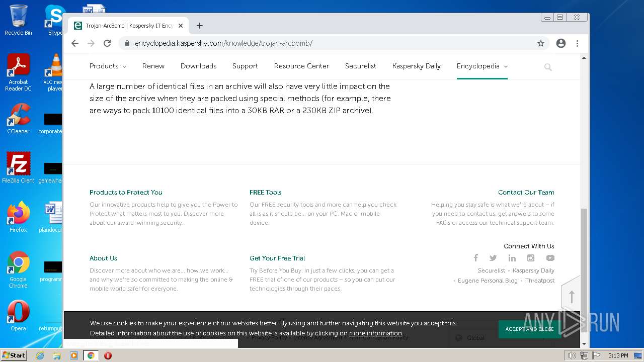Image resolution: width=644 pixels, height=362 pixels.
Task: View site info via the padlock icon
Action: [x=127, y=43]
